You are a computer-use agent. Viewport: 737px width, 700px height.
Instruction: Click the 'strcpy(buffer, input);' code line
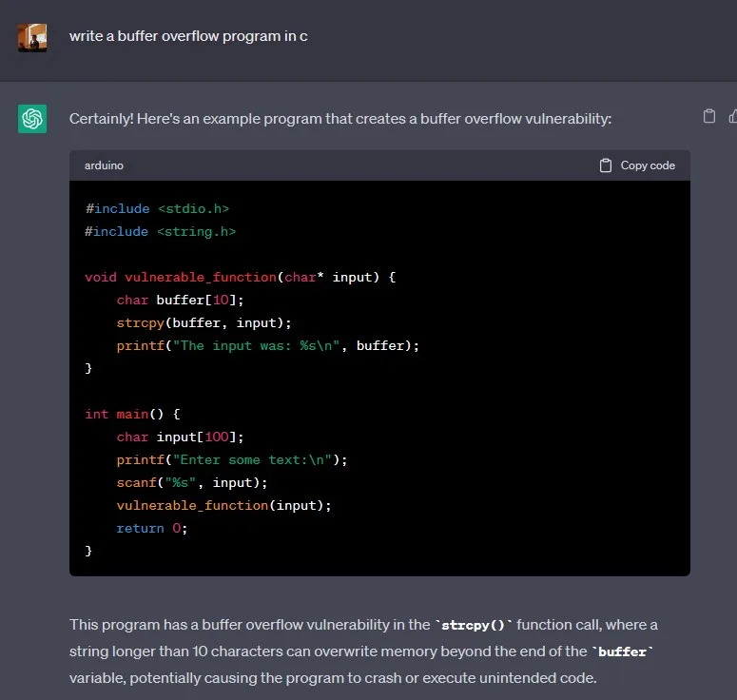[x=204, y=323]
